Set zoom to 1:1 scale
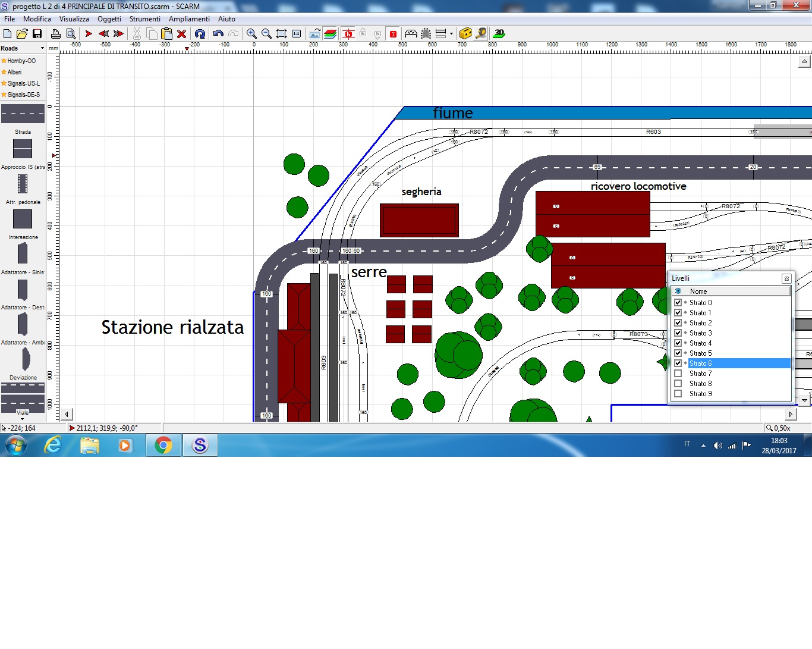The image size is (812, 649). [296, 34]
